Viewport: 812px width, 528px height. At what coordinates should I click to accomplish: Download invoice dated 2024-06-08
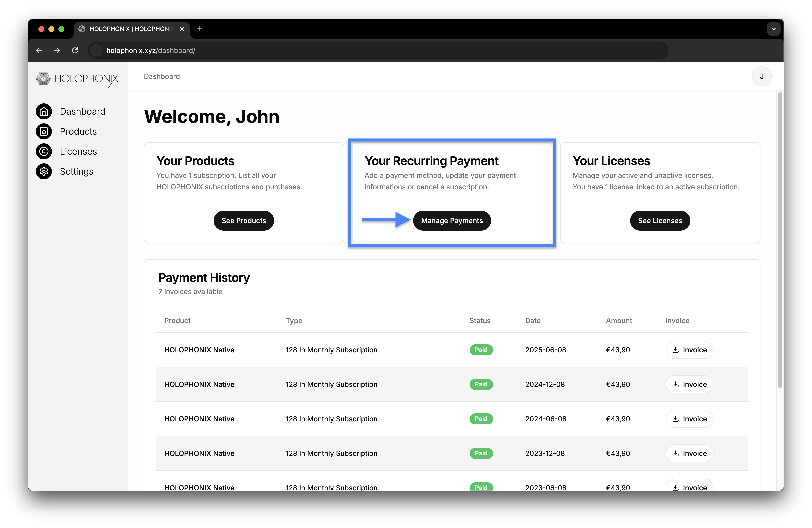(689, 419)
